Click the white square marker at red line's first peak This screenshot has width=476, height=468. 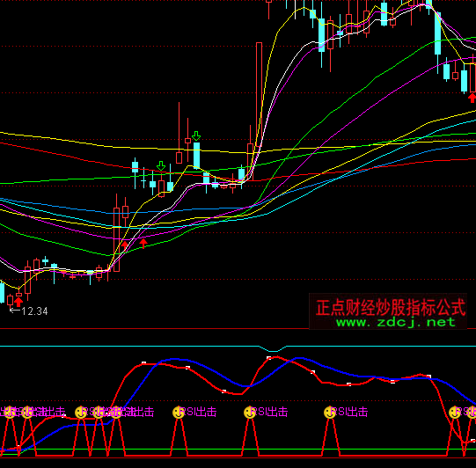pos(144,363)
